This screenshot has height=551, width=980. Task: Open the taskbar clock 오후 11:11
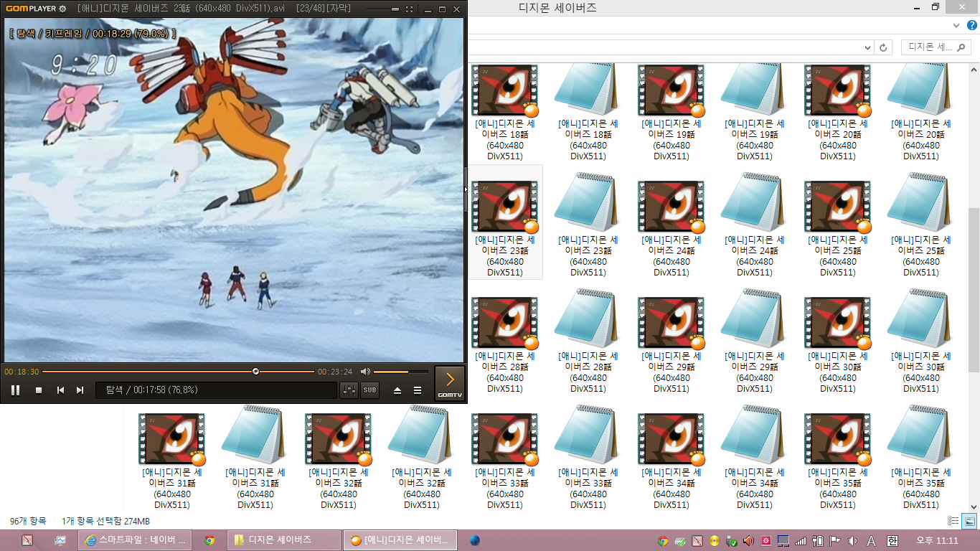point(937,540)
